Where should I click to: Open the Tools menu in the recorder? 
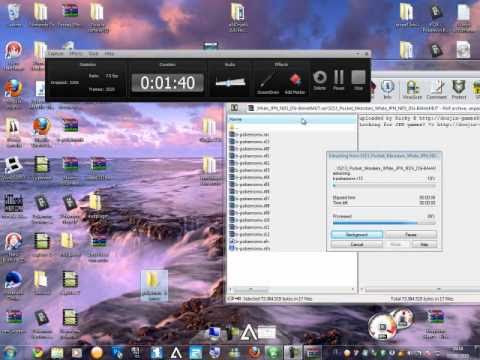pos(94,54)
